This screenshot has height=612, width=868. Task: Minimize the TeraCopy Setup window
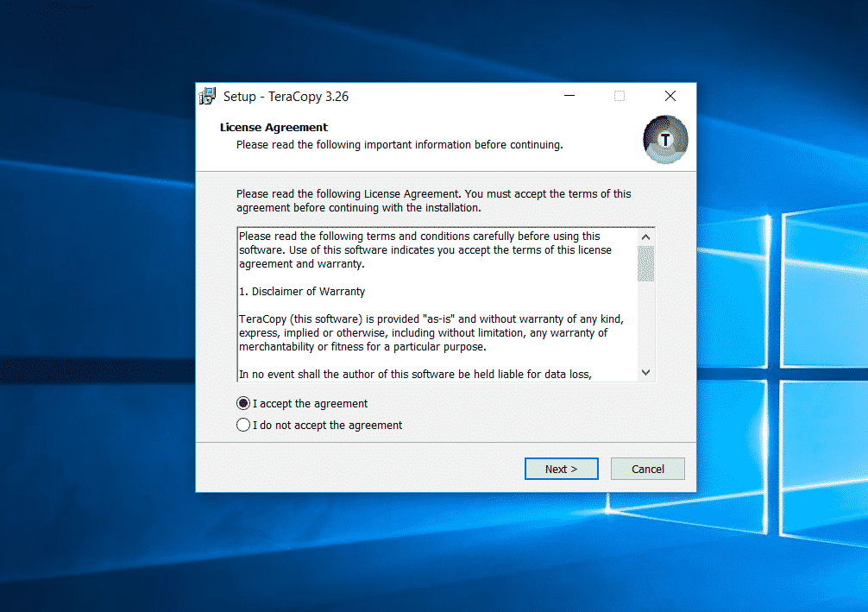(x=569, y=96)
